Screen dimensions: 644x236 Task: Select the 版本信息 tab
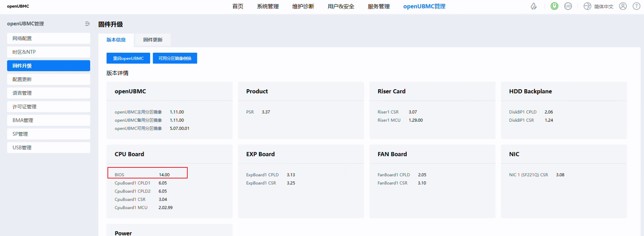click(116, 40)
